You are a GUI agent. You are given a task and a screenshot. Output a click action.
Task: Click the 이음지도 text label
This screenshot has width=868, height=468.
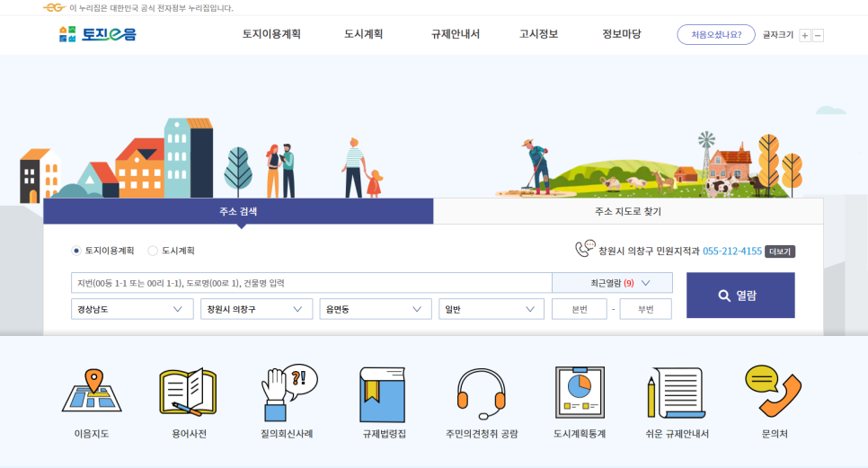[92, 434]
